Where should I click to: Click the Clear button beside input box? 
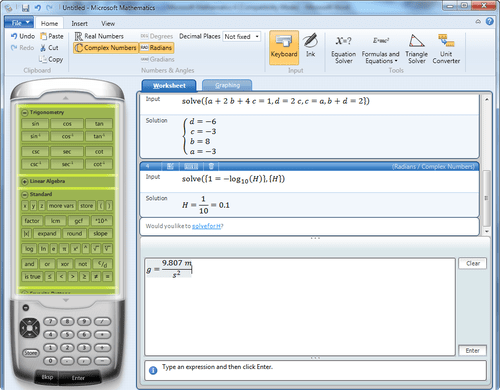coord(473,263)
